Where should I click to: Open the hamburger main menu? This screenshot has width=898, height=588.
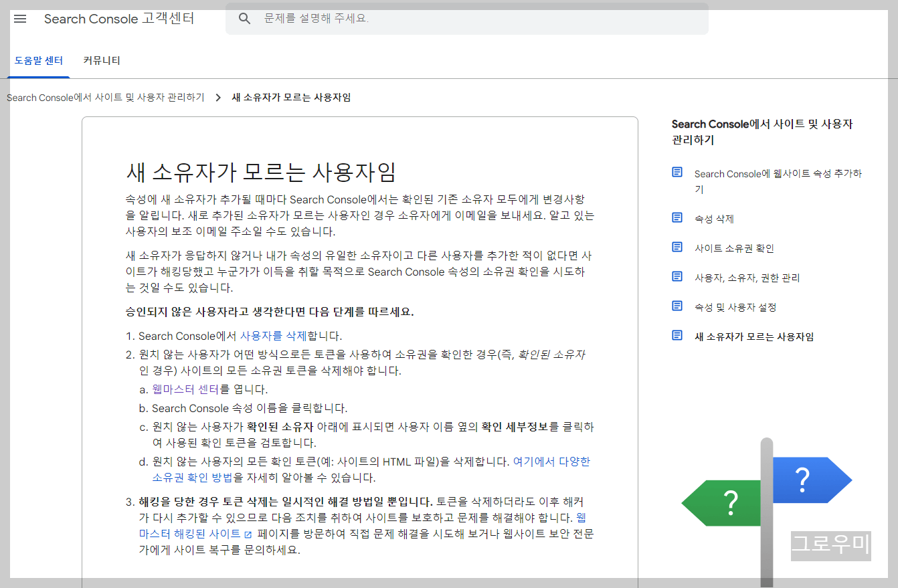click(20, 19)
